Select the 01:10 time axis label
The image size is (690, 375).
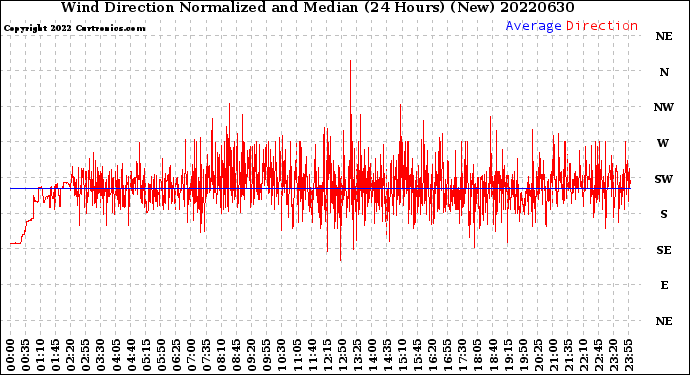pyautogui.click(x=40, y=355)
